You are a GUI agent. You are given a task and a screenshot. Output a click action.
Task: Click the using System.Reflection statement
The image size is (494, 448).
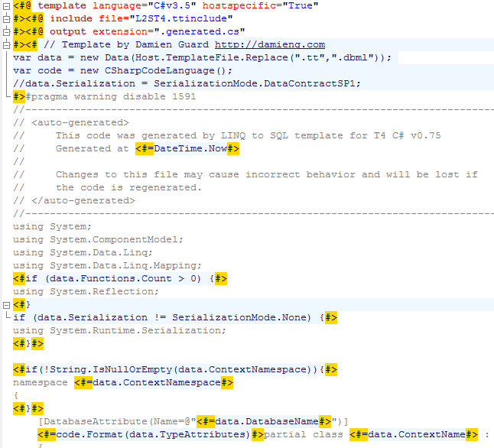86,291
